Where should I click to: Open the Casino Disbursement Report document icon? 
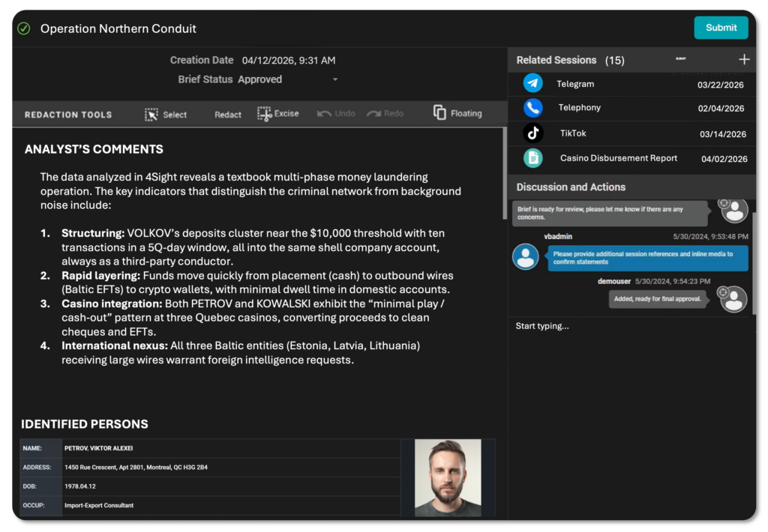(533, 158)
